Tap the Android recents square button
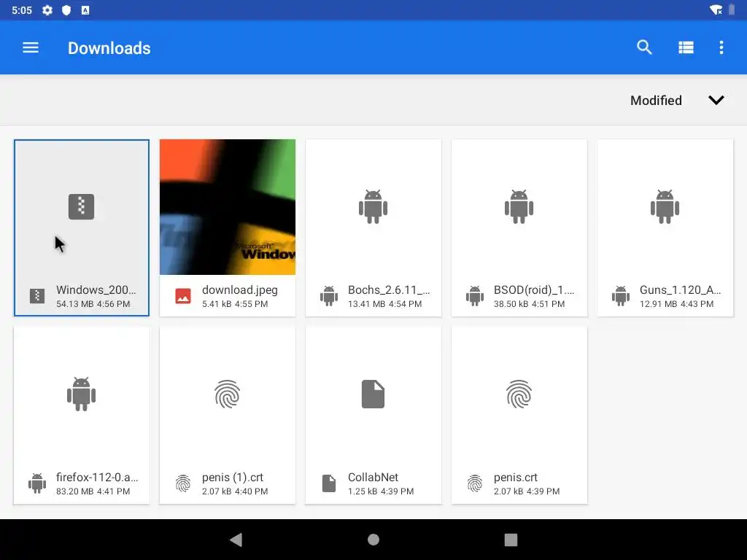Screen dimensions: 747x560 pos(511,540)
